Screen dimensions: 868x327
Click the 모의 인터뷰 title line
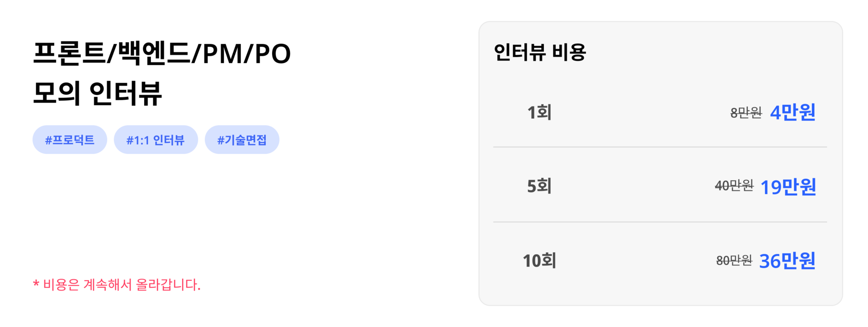[97, 93]
